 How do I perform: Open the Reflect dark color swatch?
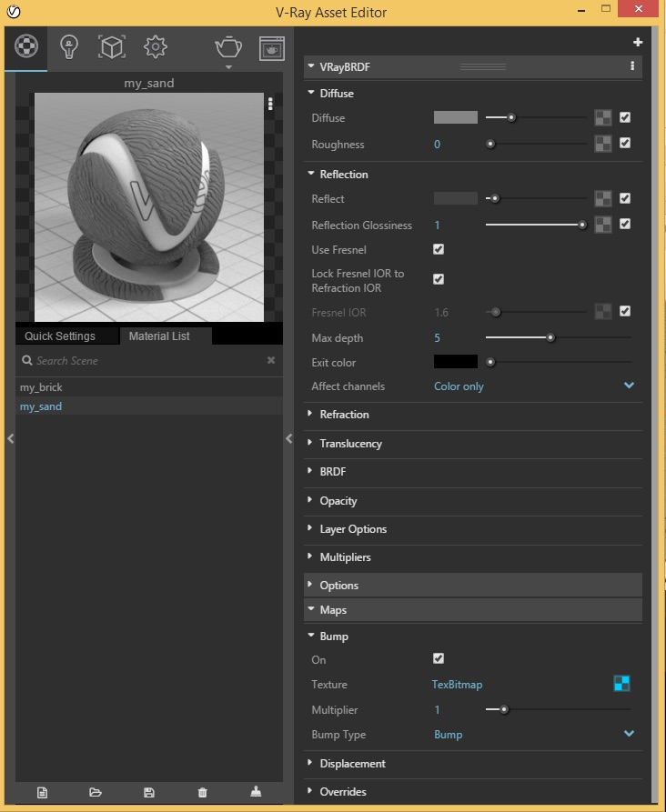456,198
